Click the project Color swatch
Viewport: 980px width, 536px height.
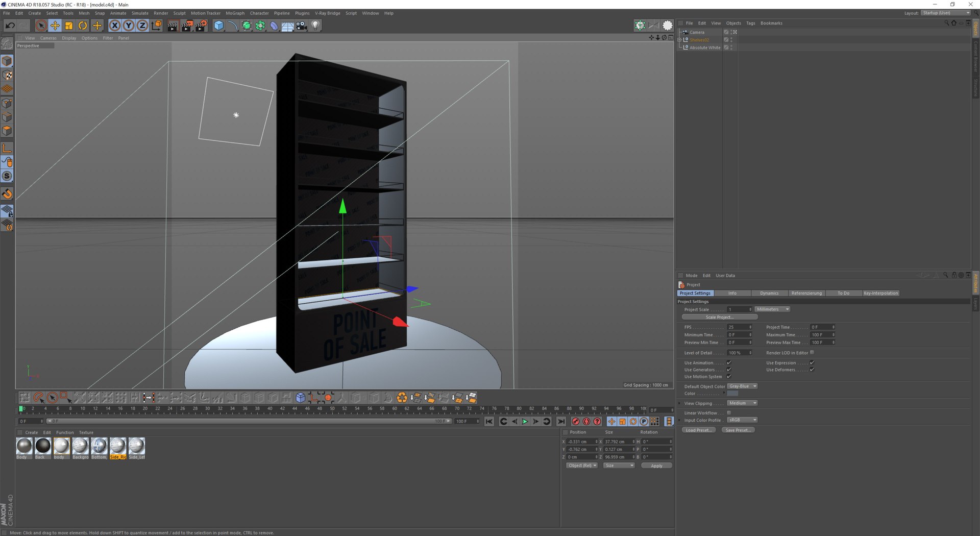point(732,394)
